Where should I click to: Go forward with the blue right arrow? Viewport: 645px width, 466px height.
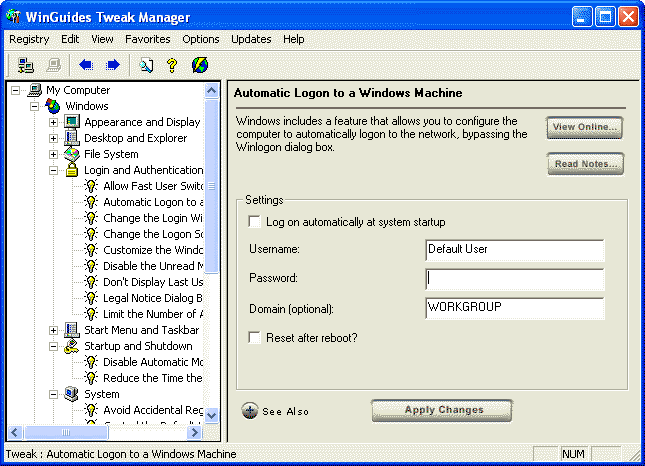(x=113, y=65)
